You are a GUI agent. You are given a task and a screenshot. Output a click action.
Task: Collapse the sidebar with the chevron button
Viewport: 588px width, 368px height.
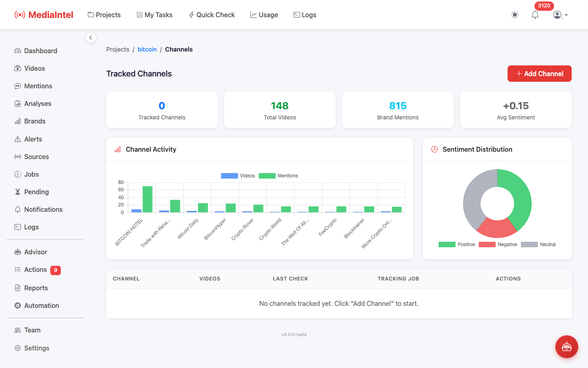click(91, 38)
